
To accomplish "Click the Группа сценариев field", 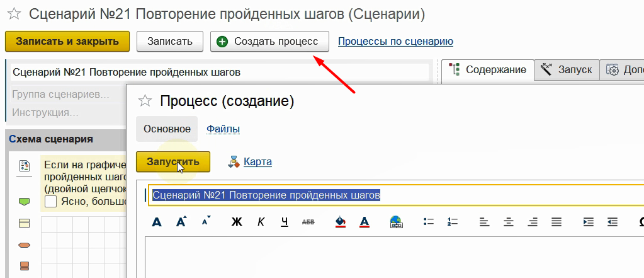I will coord(68,95).
